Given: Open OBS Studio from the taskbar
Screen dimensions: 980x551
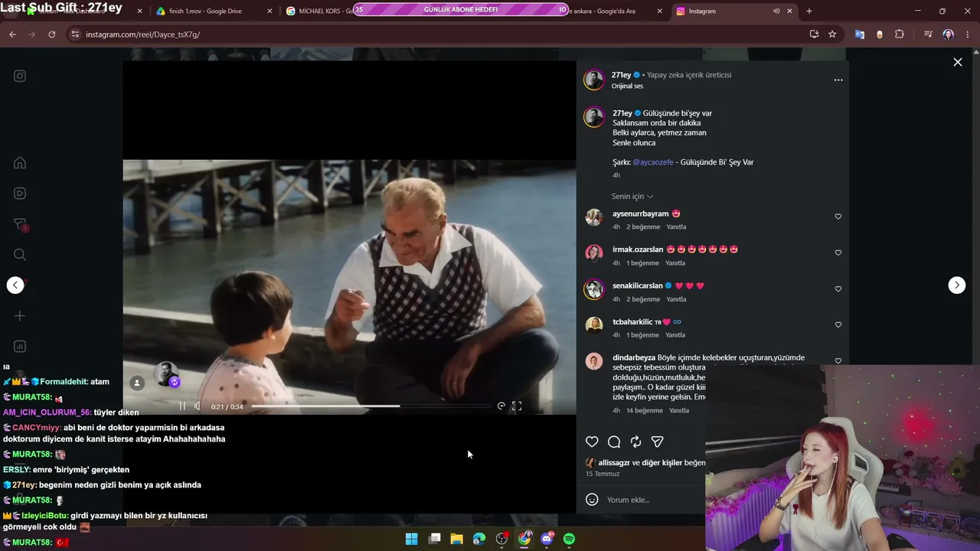Looking at the screenshot, I should point(501,539).
